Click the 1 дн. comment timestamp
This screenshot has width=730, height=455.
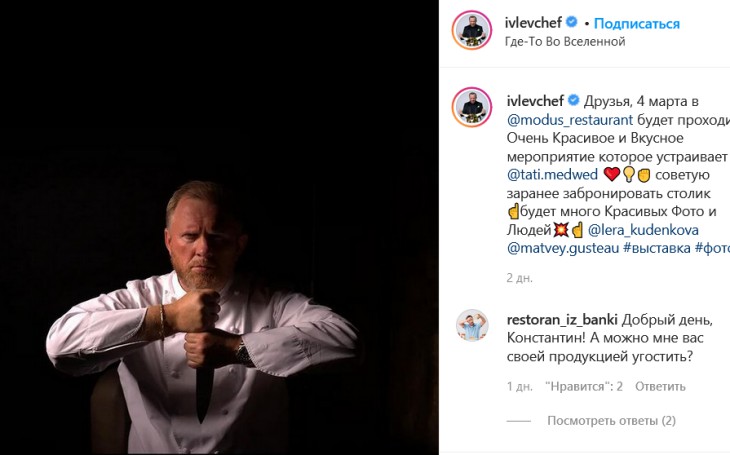519,386
